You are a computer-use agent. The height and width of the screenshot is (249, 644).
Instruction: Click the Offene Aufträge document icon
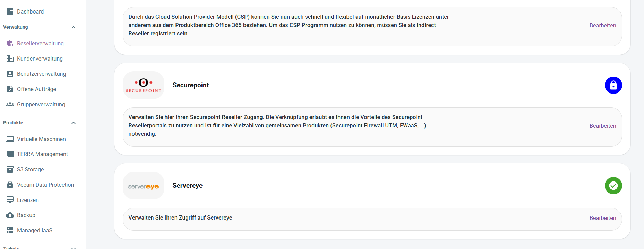point(10,89)
